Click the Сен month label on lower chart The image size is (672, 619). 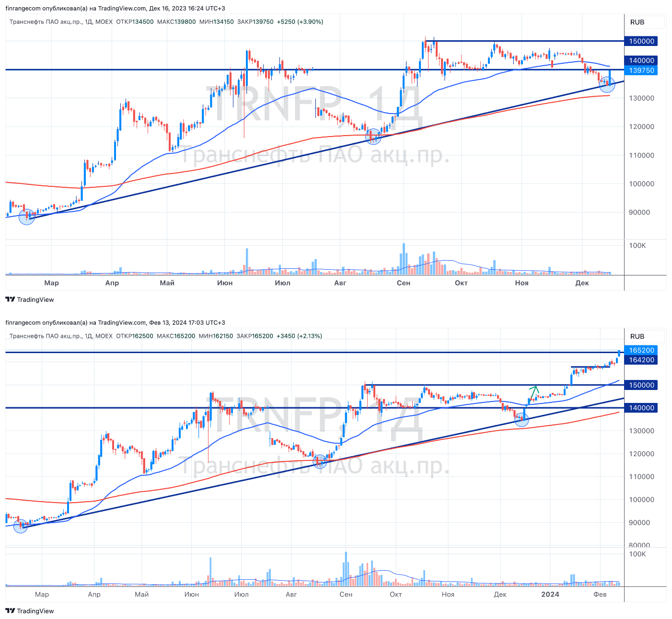point(346,594)
